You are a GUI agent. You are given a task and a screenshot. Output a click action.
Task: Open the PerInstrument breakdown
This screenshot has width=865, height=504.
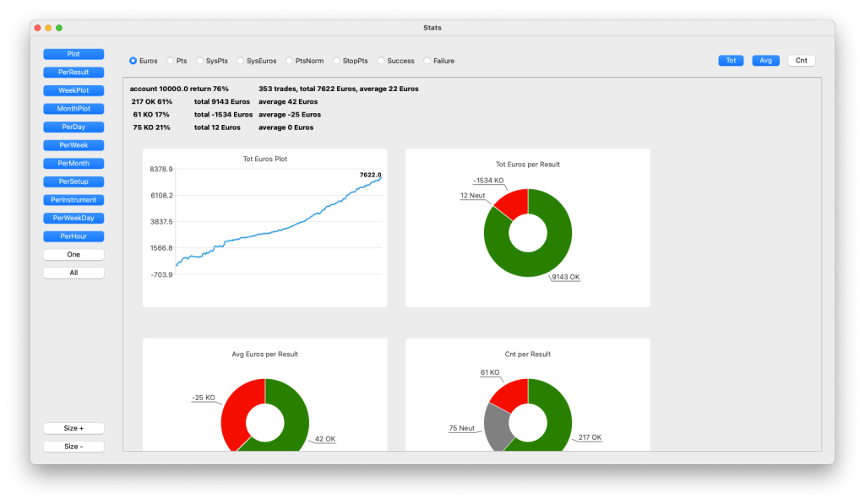[x=73, y=200]
